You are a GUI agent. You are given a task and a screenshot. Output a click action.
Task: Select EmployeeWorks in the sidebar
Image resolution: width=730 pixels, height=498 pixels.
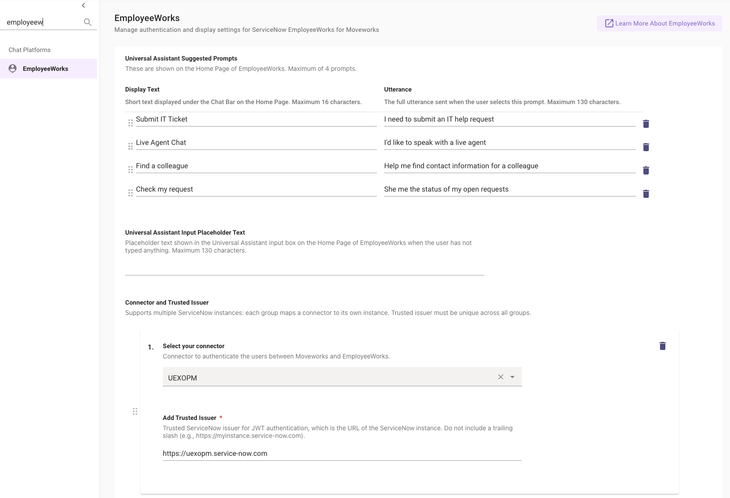tap(48, 68)
